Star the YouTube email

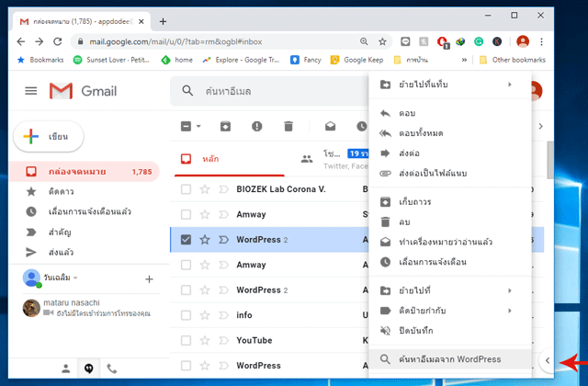[x=205, y=340]
